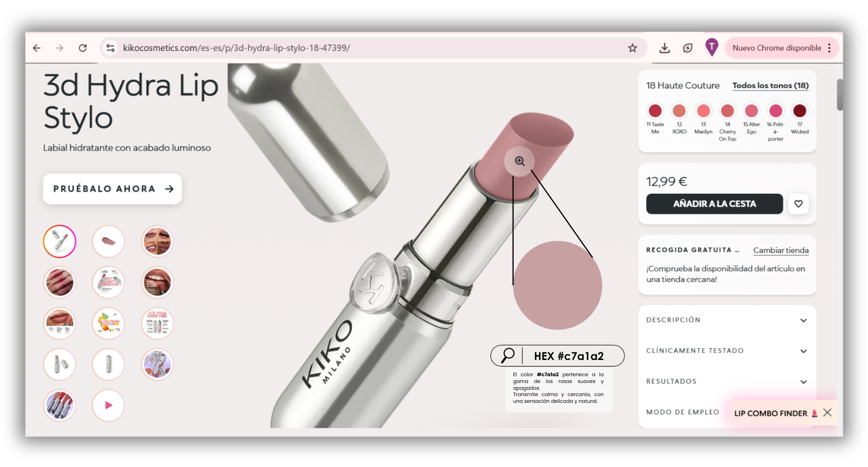
Task: Click the 3d Hydra Lip Stylo title
Action: (131, 102)
